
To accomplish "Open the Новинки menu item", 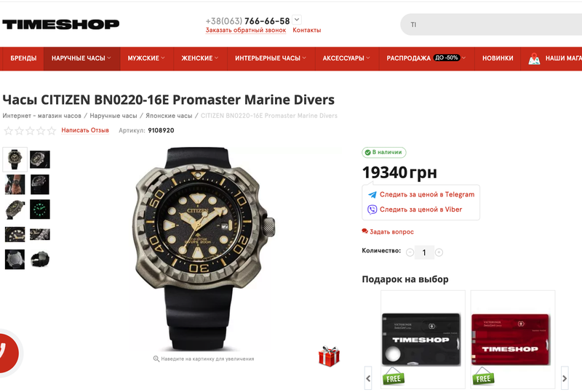I will 498,58.
